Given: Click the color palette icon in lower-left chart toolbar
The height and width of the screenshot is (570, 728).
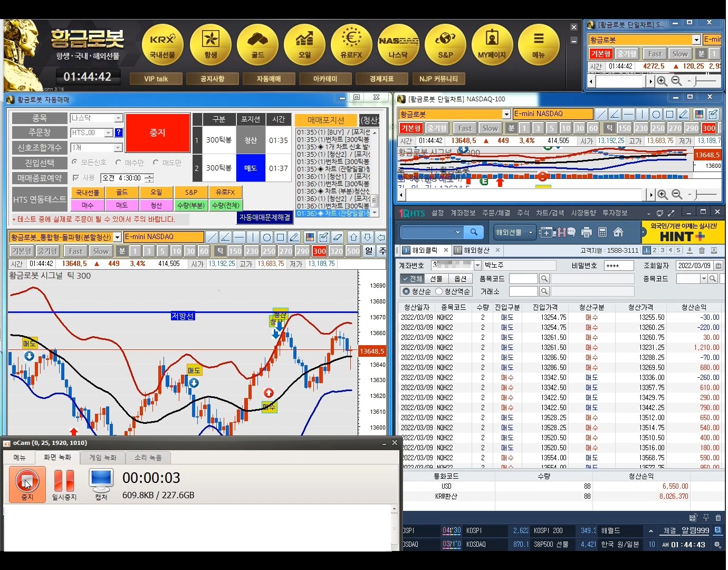Looking at the screenshot, I should 310,237.
